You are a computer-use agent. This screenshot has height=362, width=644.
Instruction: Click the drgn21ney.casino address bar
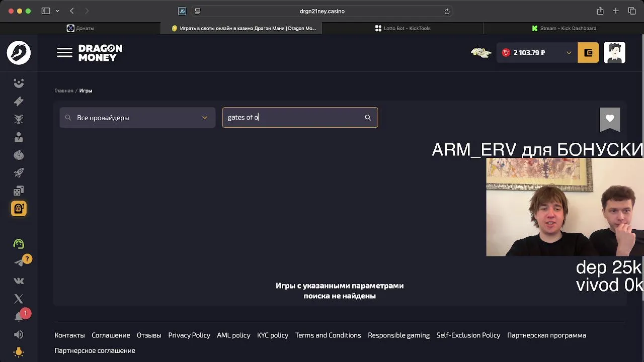tap(322, 11)
